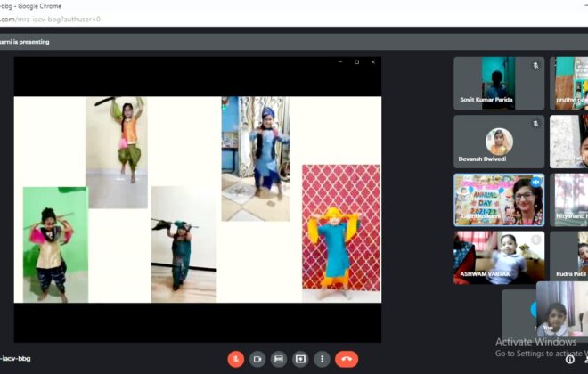Click the Chrome address bar URL
Viewport: 588px width, 374px height.
coord(50,19)
